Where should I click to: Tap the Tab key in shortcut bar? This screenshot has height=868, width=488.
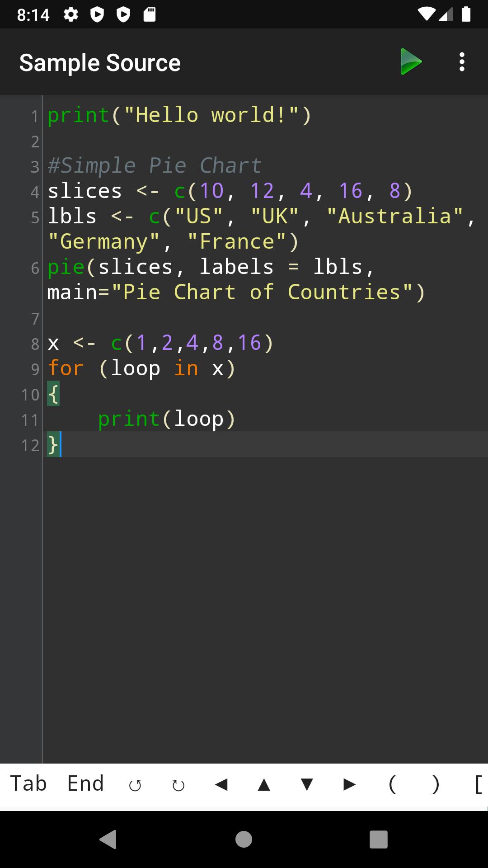[x=28, y=783]
